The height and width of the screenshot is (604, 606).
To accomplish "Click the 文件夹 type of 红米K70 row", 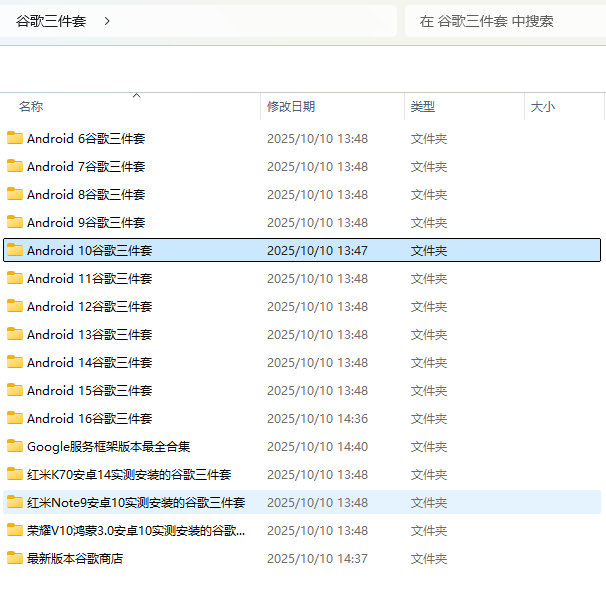I will pos(429,475).
